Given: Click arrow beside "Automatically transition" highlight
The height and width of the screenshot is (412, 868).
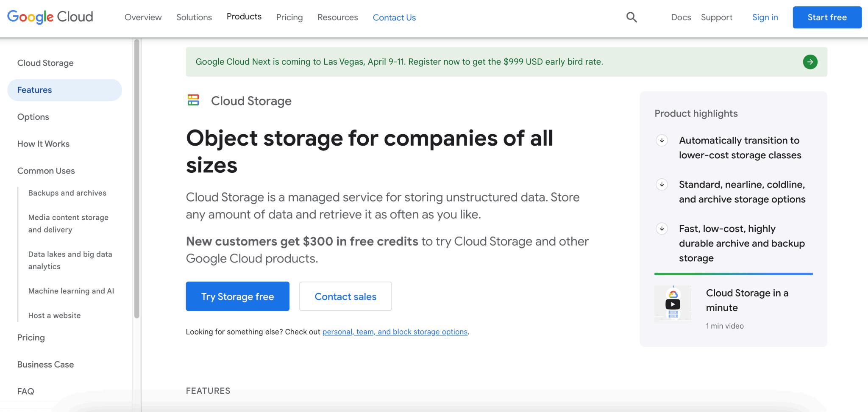Looking at the screenshot, I should [x=662, y=141].
